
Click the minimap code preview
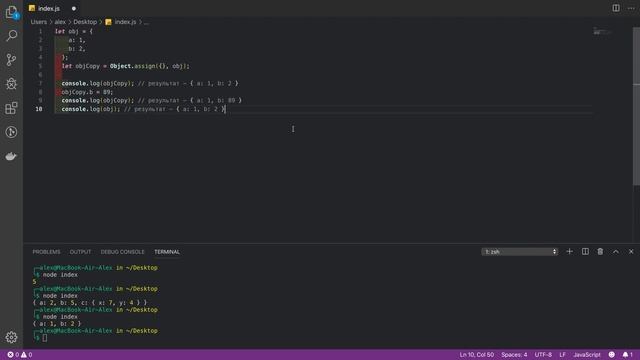point(602,32)
